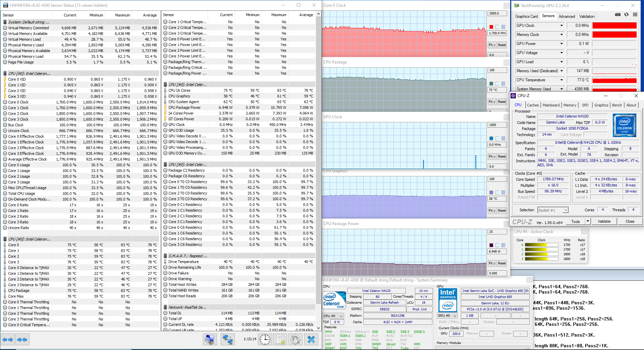Click the log file with green plus icon

click(x=281, y=340)
